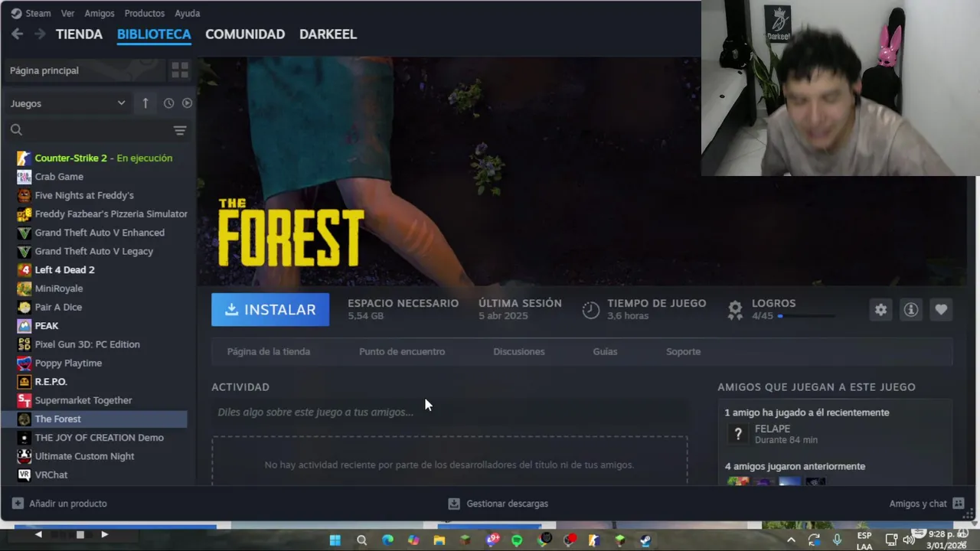Open the Ver menu
The height and width of the screenshot is (551, 980).
click(67, 13)
